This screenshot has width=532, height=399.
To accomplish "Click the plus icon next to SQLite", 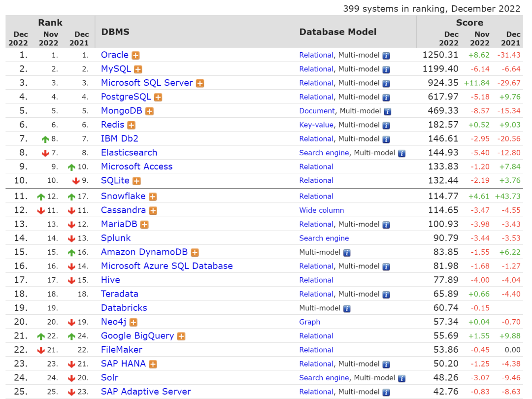I will coord(136,181).
